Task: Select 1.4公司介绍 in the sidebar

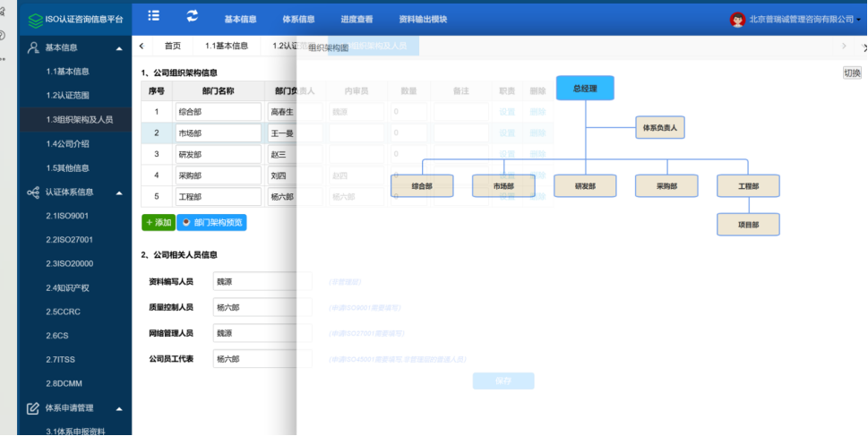Action: click(67, 144)
